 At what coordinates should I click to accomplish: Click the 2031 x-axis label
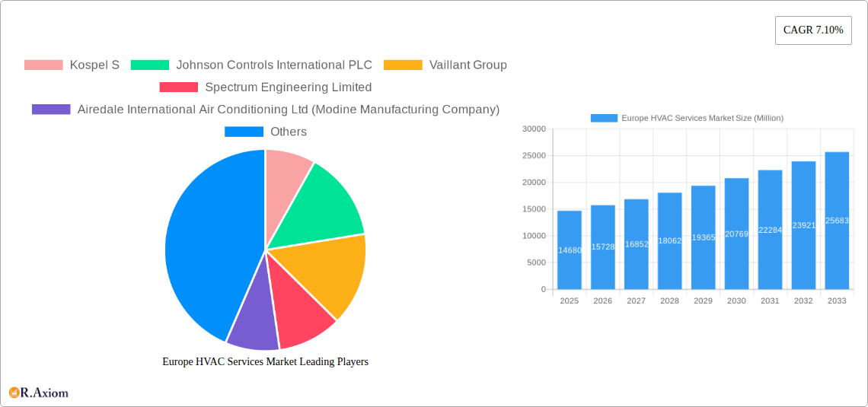pos(770,300)
